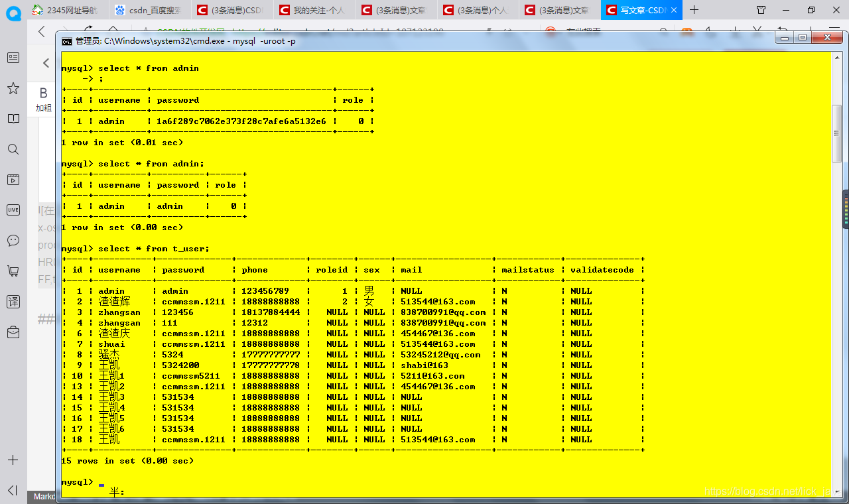Screen dimensions: 849x504
Task: Click the sex cell 男 in admin row
Action: click(x=369, y=291)
